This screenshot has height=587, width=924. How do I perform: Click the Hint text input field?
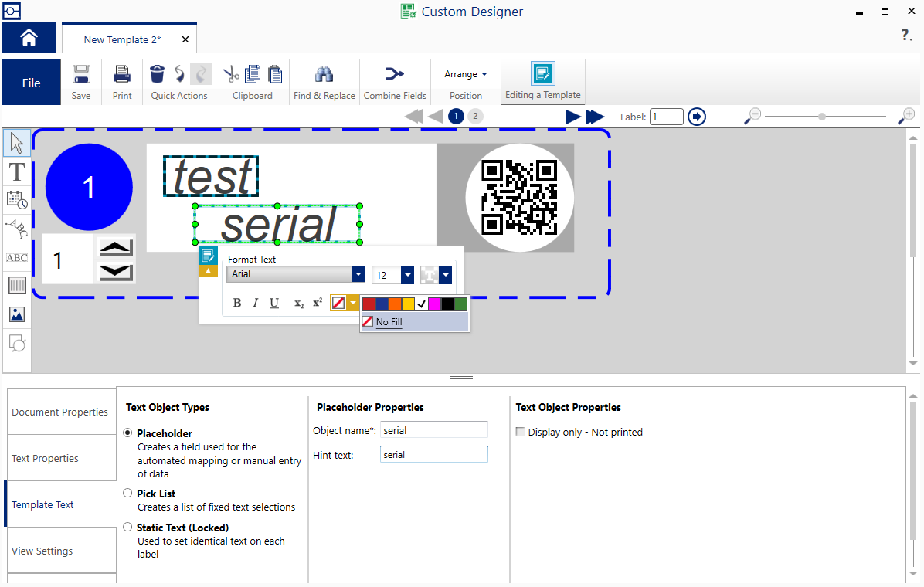pos(433,455)
